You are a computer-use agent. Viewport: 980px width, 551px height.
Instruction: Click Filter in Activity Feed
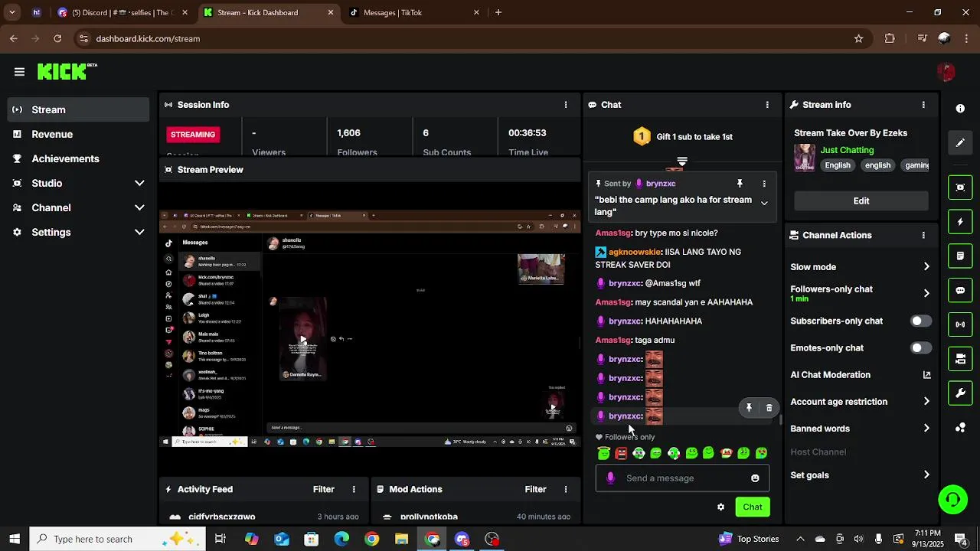click(x=324, y=490)
